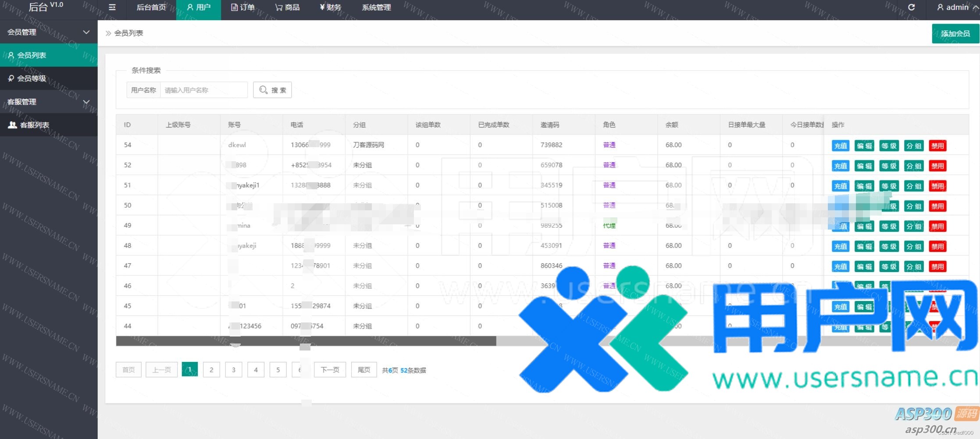Click 禁用 for member ID 52
The image size is (980, 439).
tap(938, 166)
